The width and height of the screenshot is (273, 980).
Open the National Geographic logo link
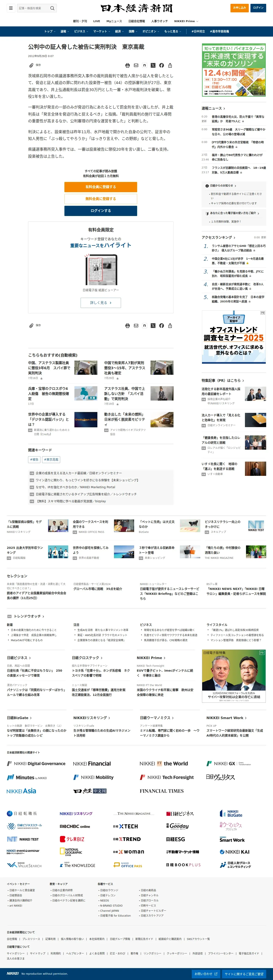pos(71,852)
